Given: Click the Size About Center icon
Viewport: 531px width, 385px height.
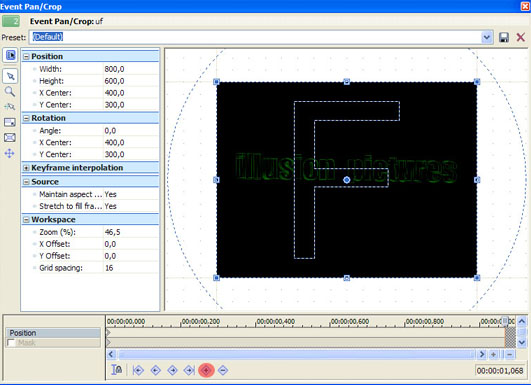Looking at the screenshot, I should click(x=10, y=137).
